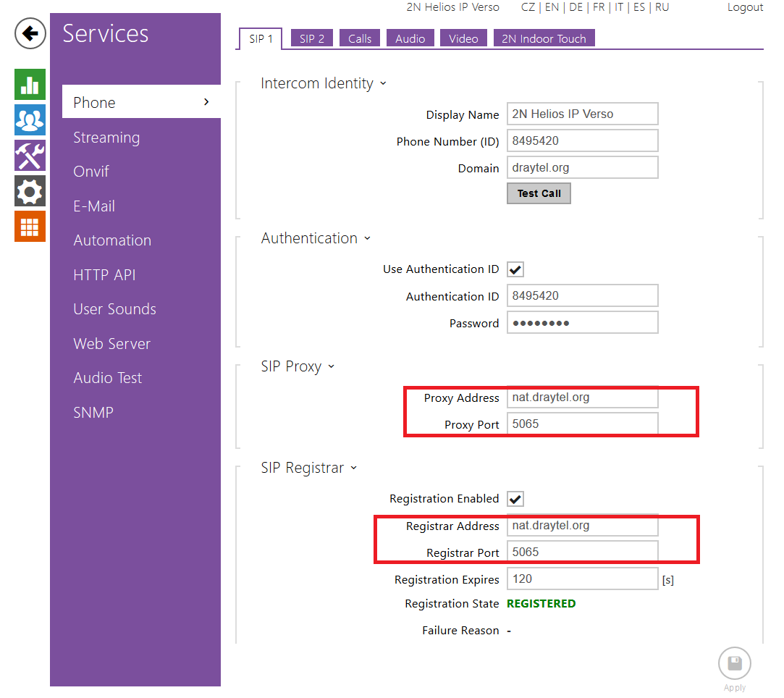Open the System gear icon
784x698 pixels.
(30, 191)
